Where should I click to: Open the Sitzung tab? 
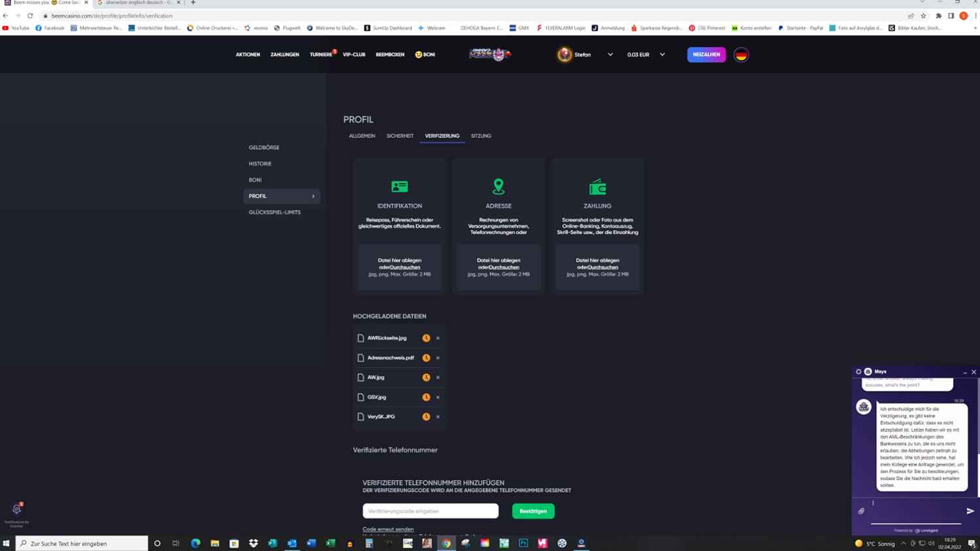coord(481,136)
